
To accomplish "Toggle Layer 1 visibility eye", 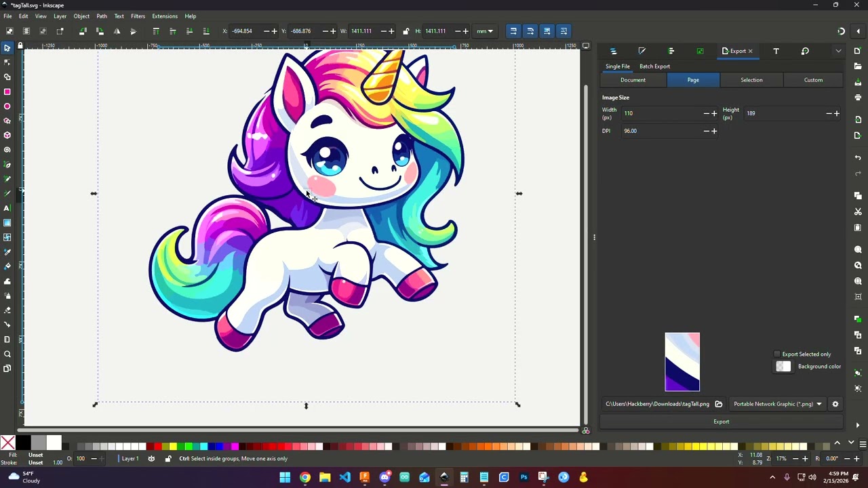I will (x=151, y=459).
